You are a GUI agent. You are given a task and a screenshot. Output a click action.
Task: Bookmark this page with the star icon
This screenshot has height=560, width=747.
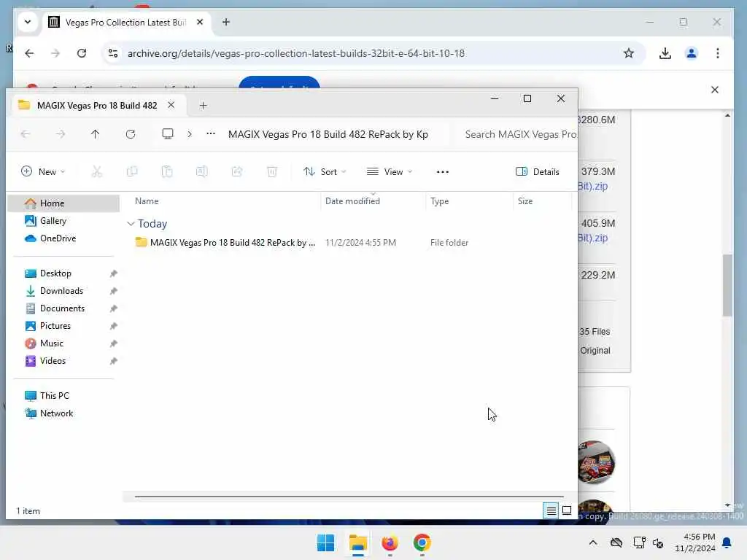coord(629,53)
